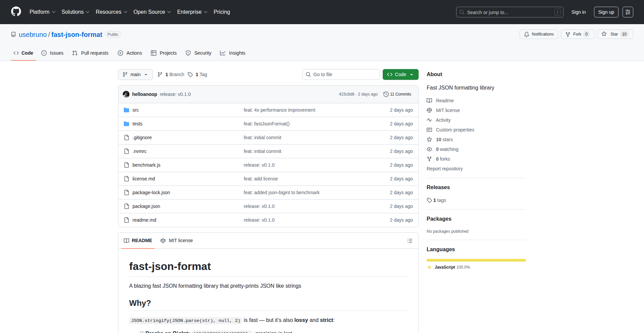Click the Fork icon

pos(568,34)
